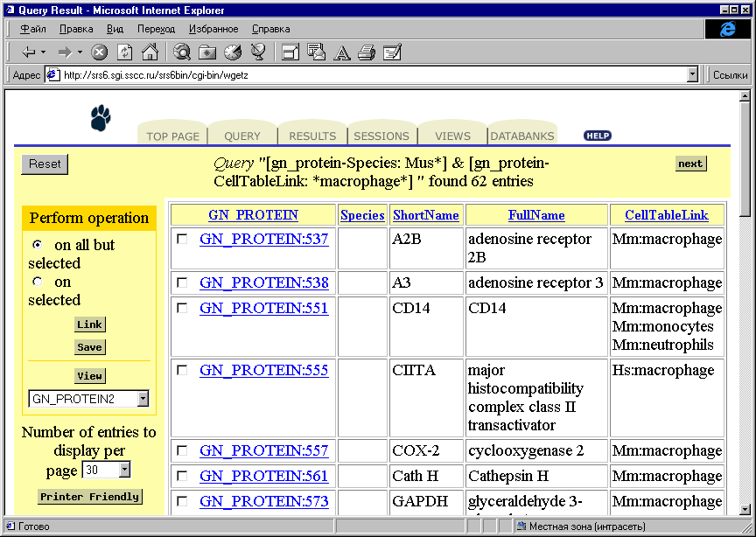Refresh the page using the Refresh icon
756x537 pixels.
pos(125,52)
